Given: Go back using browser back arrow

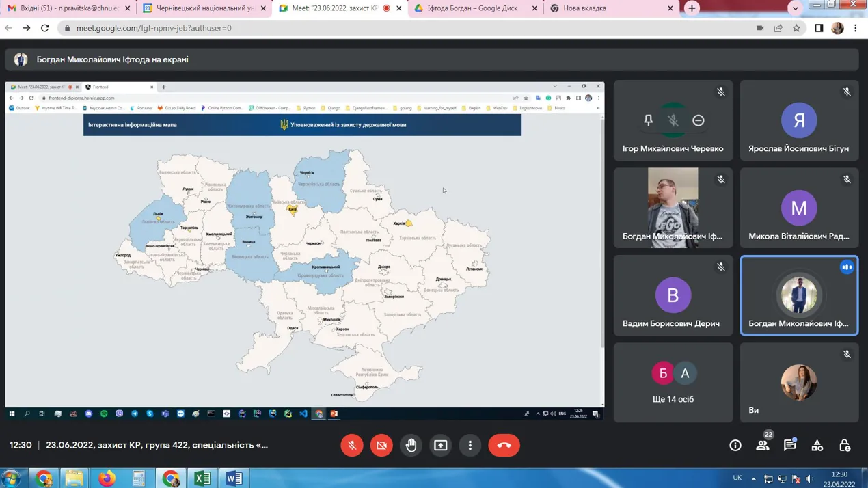Looking at the screenshot, I should point(9,28).
